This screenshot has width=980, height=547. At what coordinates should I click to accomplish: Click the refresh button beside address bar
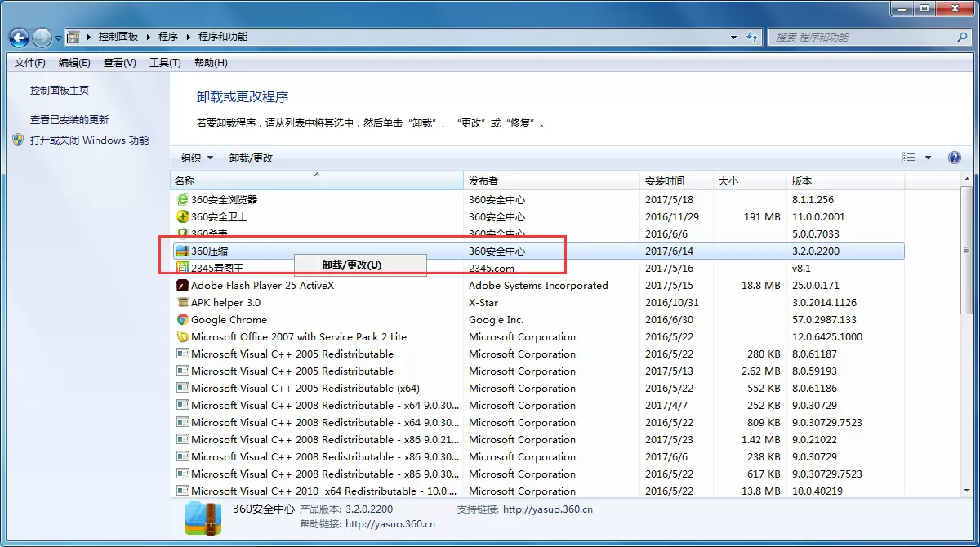(x=753, y=38)
